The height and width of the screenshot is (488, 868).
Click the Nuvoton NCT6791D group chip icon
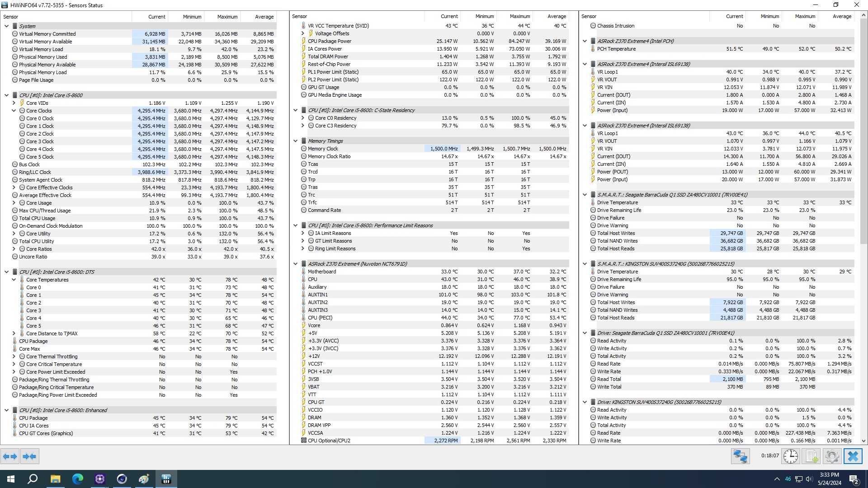coord(304,264)
